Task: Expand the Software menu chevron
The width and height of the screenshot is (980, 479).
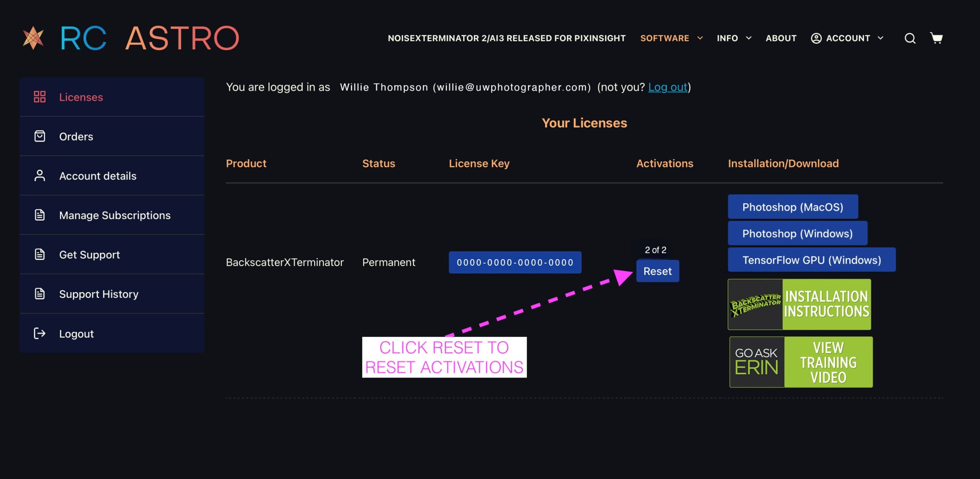Action: [x=700, y=38]
